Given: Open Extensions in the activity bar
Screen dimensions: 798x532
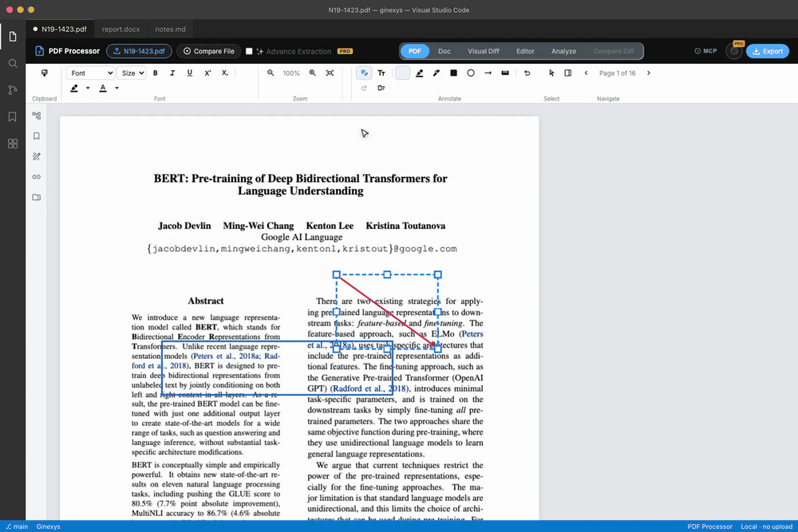Looking at the screenshot, I should (x=13, y=144).
